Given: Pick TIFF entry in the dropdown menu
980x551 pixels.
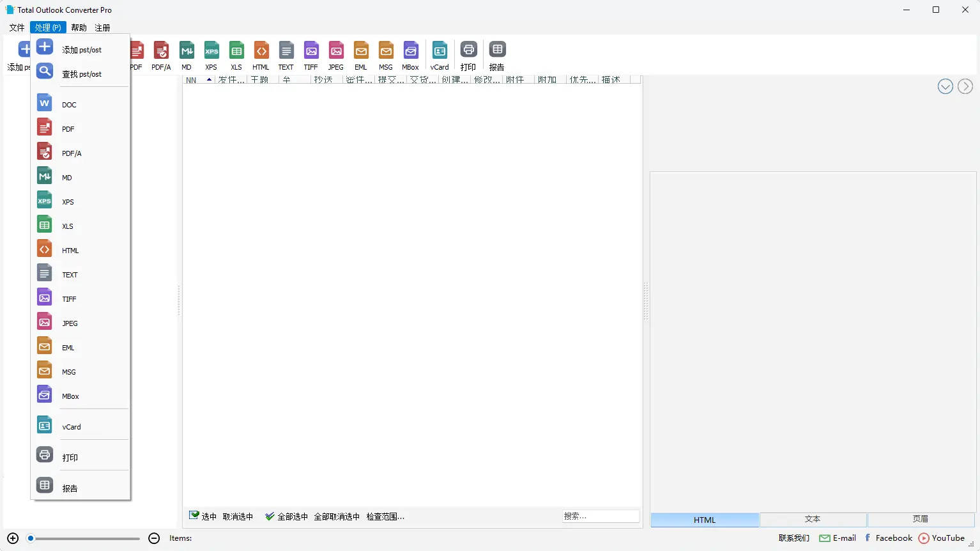Looking at the screenshot, I should [80, 299].
